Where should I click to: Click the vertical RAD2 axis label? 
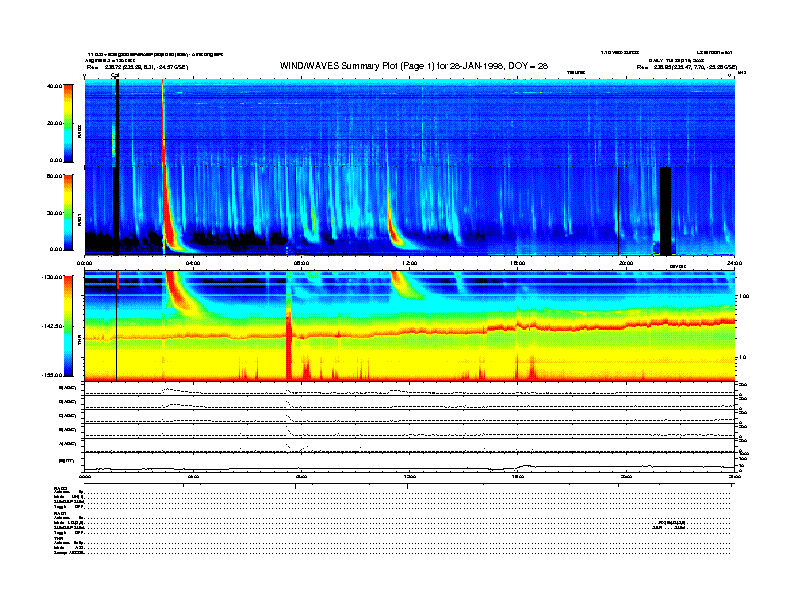pyautogui.click(x=79, y=132)
